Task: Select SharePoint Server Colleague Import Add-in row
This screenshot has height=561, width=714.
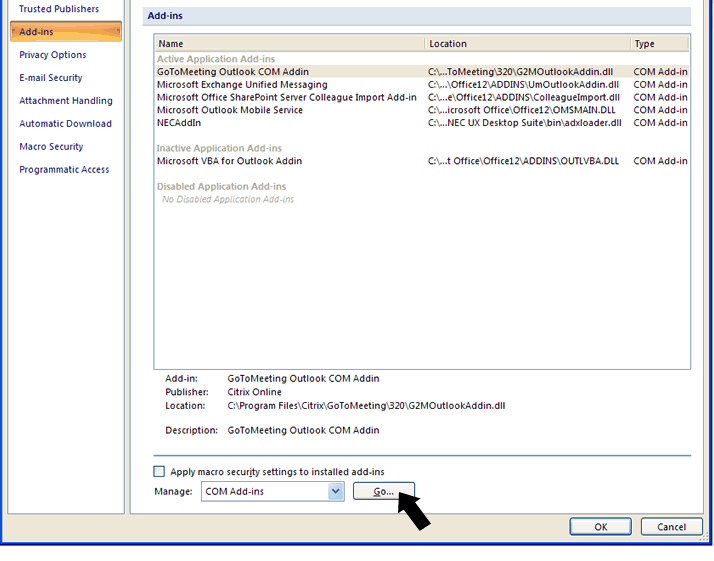Action: click(x=422, y=97)
